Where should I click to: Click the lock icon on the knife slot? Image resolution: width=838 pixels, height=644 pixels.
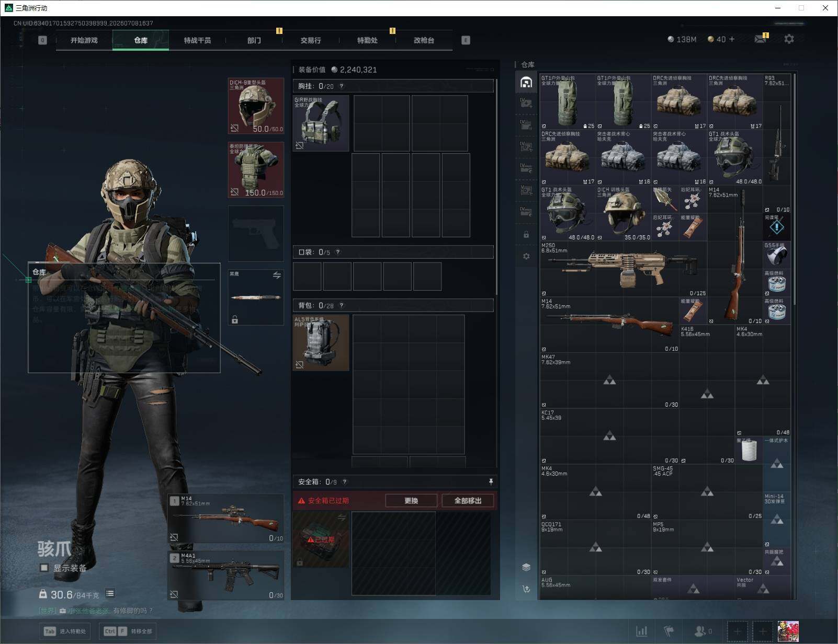[235, 319]
